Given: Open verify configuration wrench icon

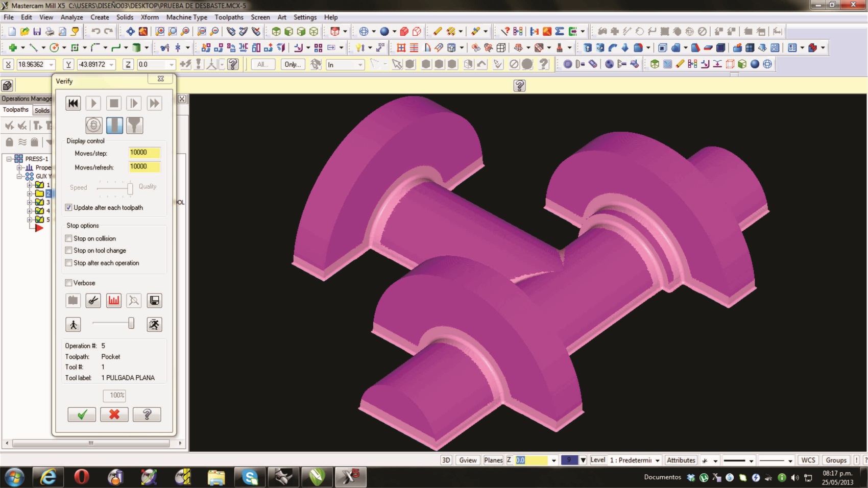Looking at the screenshot, I should coord(93,301).
